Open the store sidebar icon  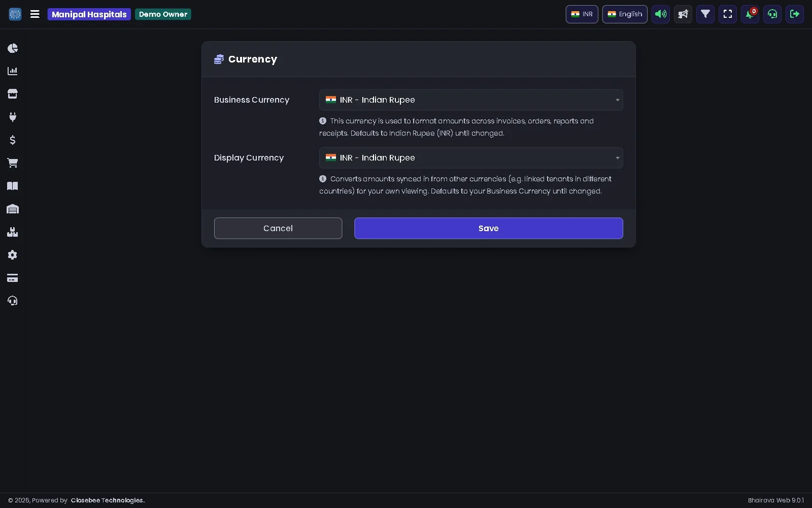13,94
